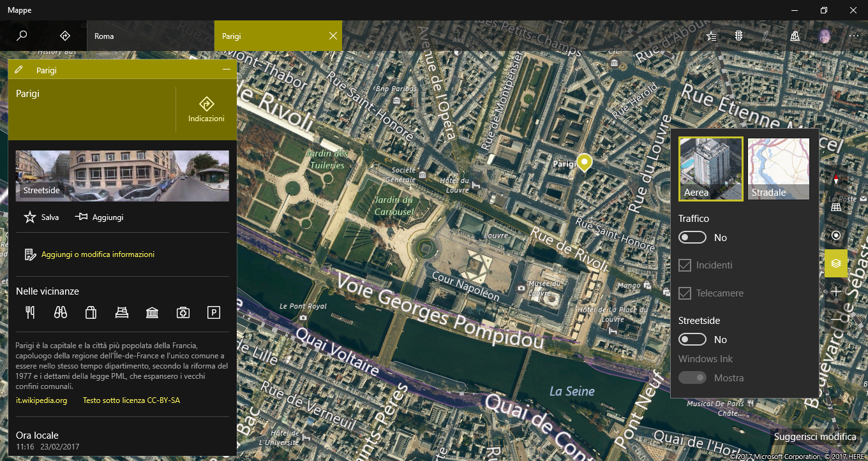Open saved places favorites list icon
Viewport: 868px width, 461px height.
pos(712,36)
